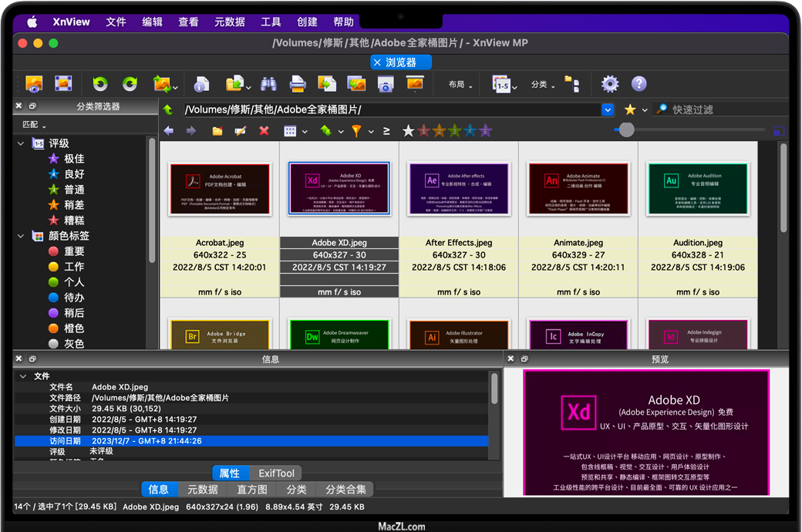Click the help question mark icon

[639, 84]
